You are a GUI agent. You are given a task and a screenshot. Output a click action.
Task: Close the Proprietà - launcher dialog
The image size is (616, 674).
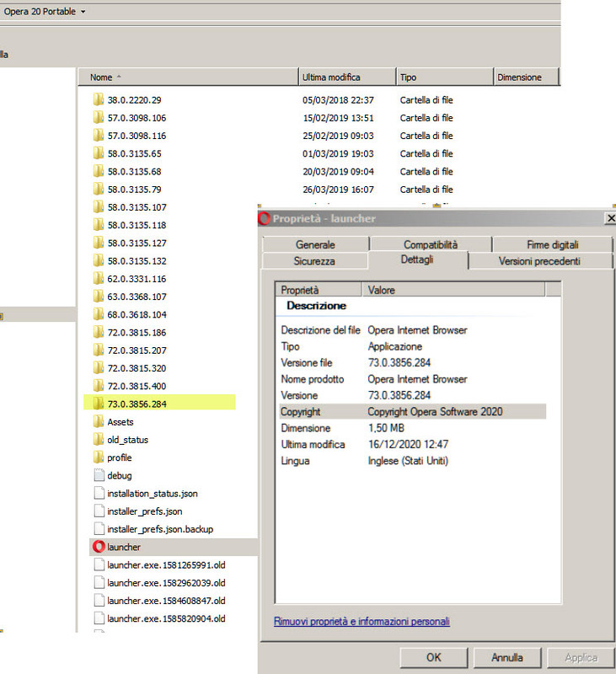(610, 218)
